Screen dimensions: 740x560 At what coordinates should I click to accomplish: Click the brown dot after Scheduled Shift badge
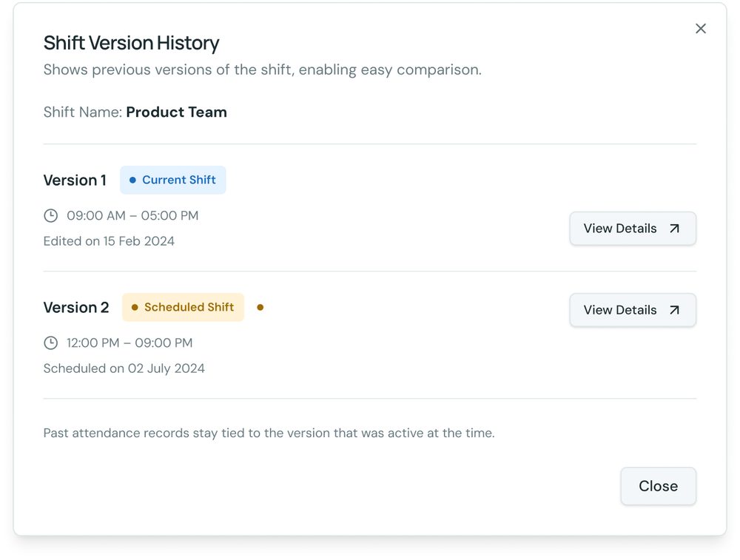tap(260, 307)
